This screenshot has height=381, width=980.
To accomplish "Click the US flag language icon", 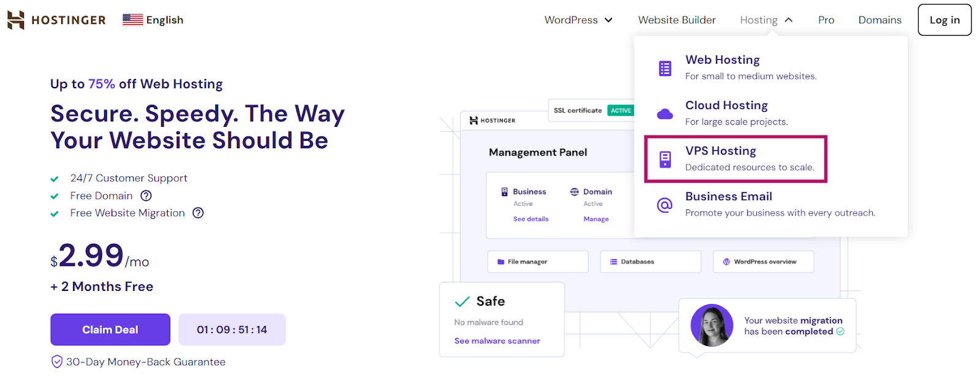I will 133,20.
